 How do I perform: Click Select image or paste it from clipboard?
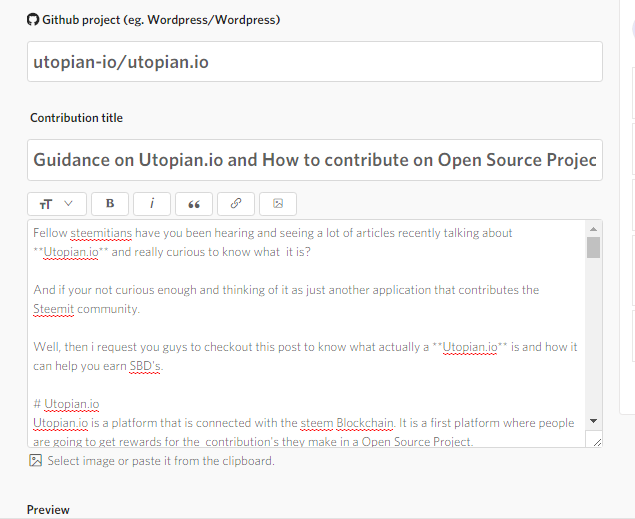(161, 461)
